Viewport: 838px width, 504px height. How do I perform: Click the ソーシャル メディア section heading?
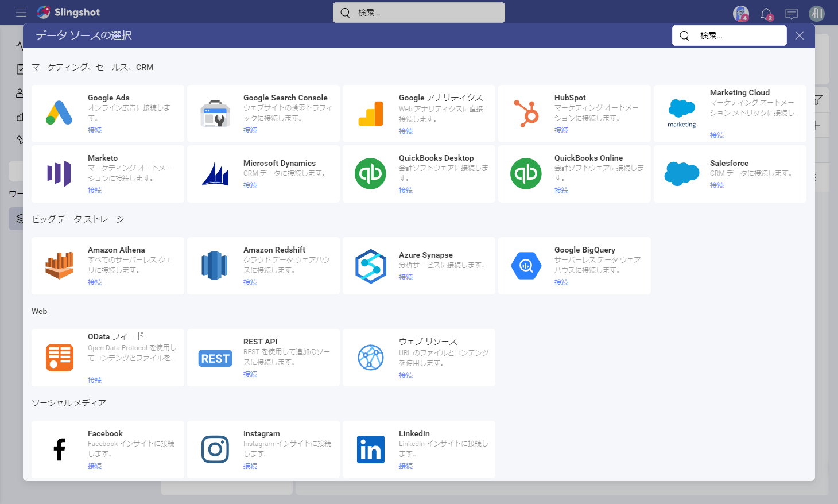tap(69, 403)
